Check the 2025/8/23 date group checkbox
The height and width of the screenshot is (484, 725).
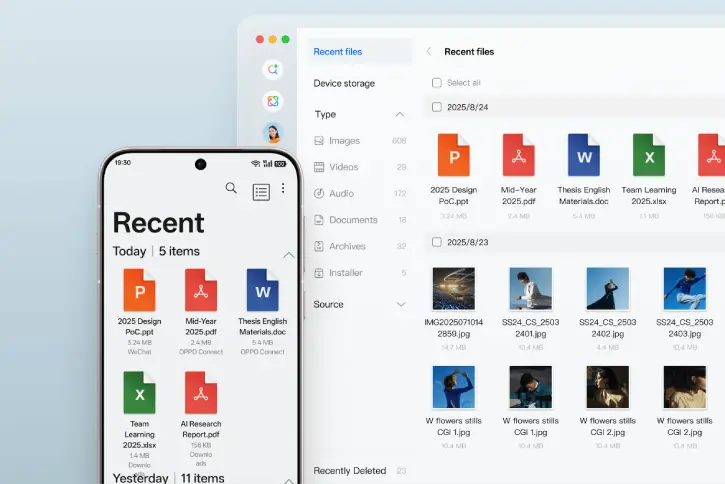tap(436, 242)
